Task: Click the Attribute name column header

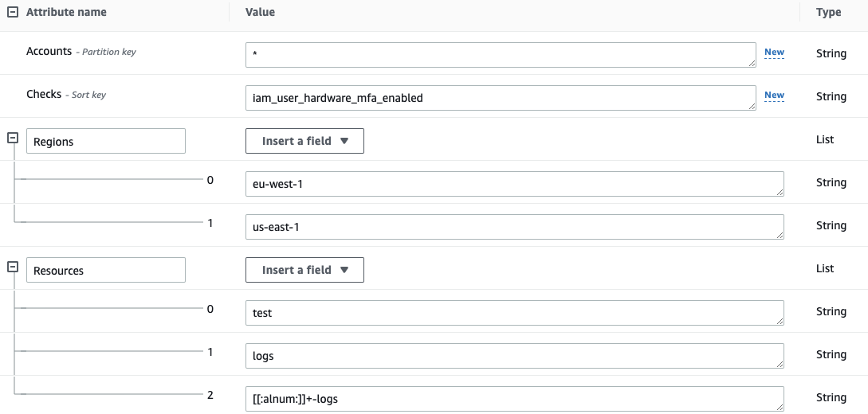Action: [x=66, y=13]
